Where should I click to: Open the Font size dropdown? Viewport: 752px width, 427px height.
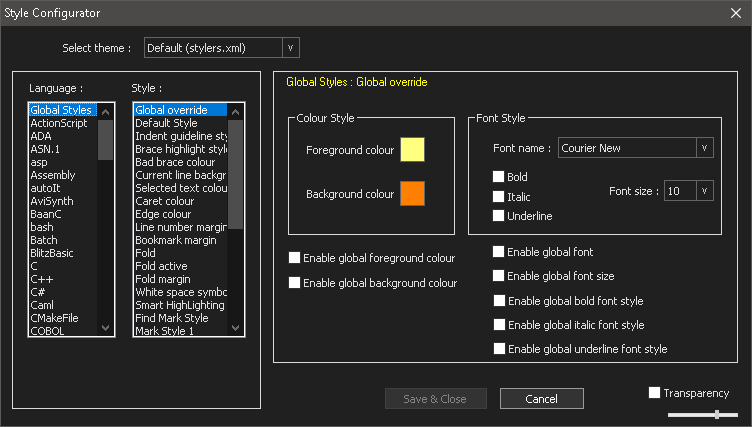704,191
